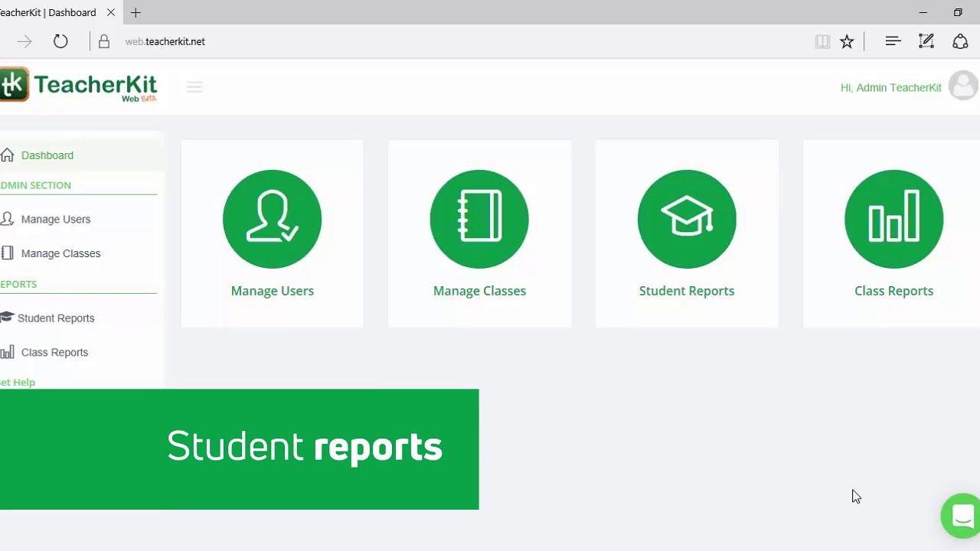Click the browser share icon
This screenshot has width=980, height=551.
click(960, 41)
